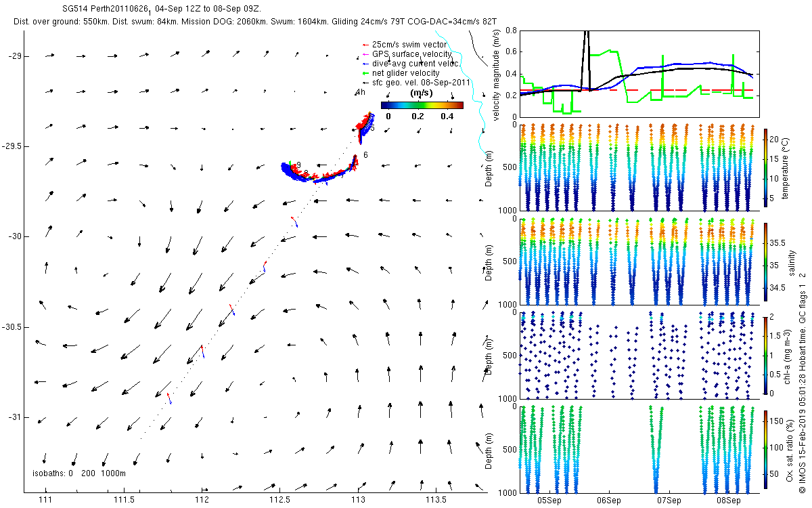Click the 'velocity magnitude (m/s)' axis label
The width and height of the screenshot is (812, 508).
(497, 75)
